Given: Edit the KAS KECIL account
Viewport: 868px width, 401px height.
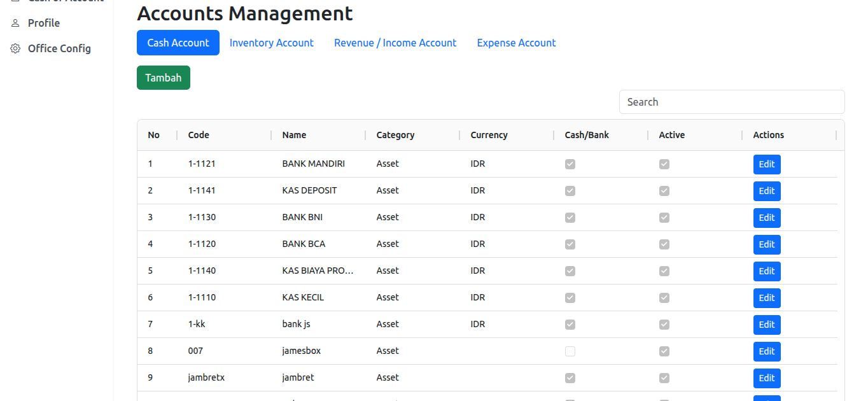Looking at the screenshot, I should [767, 298].
